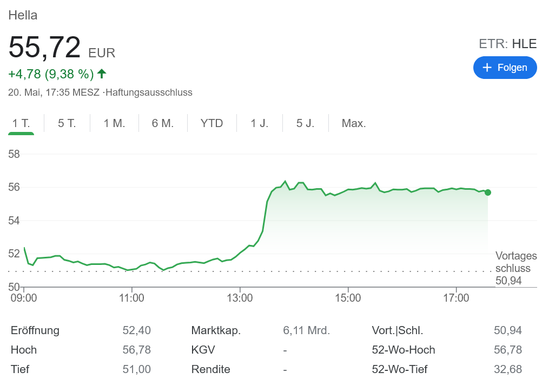Click the 32,68 value
The height and width of the screenshot is (392, 542).
508,369
